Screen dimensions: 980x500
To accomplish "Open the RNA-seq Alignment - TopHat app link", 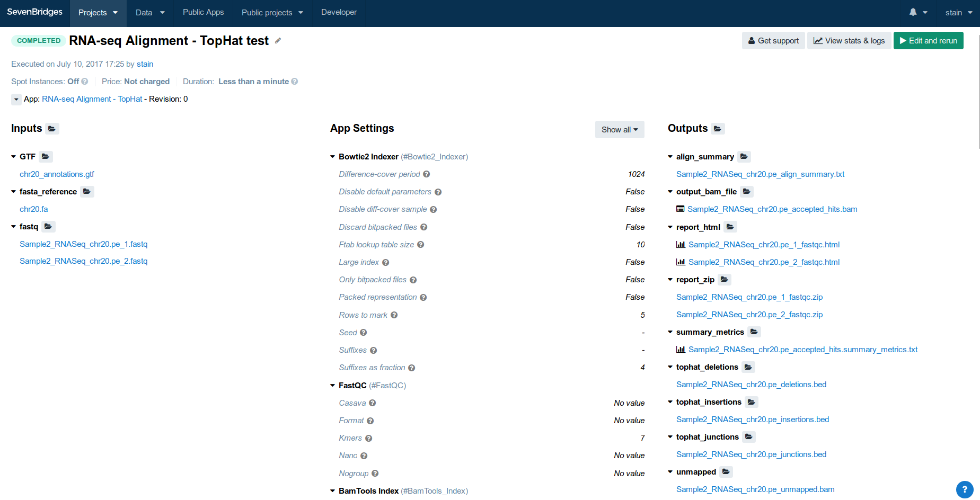I will (92, 99).
